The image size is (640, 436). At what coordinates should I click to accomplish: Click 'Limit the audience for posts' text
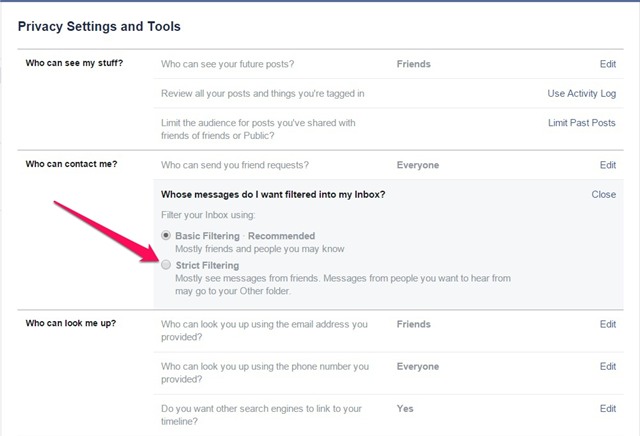260,122
